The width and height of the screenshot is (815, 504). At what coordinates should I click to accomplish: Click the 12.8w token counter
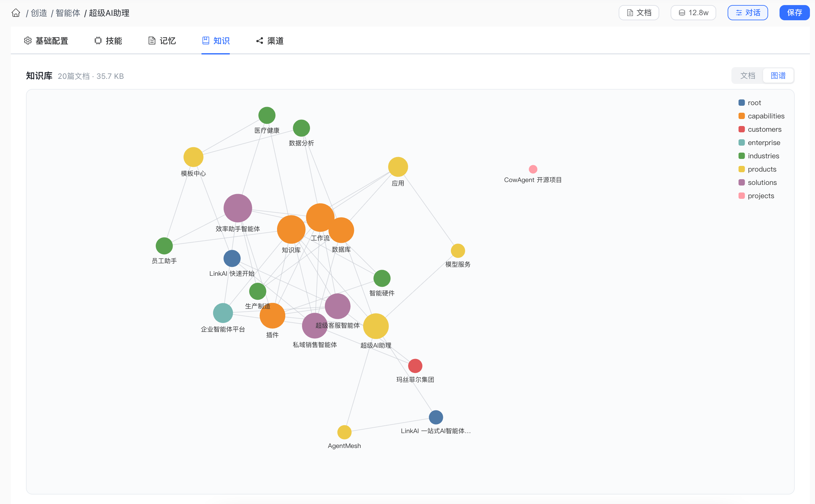(x=693, y=13)
